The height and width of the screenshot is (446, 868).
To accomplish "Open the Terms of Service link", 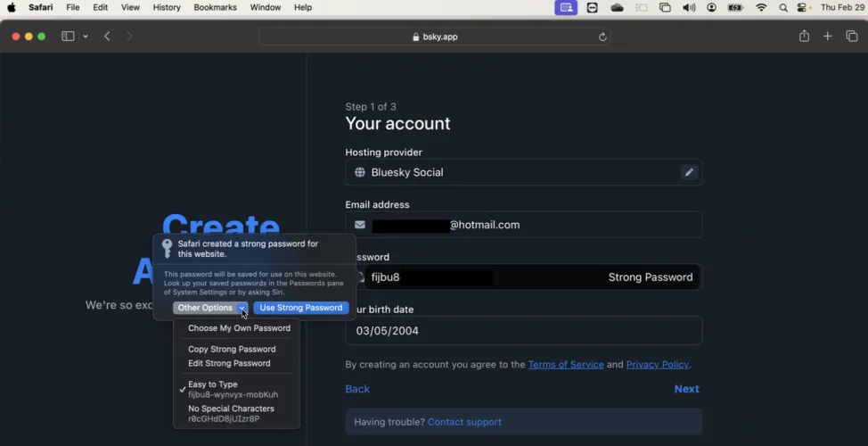I will (565, 364).
